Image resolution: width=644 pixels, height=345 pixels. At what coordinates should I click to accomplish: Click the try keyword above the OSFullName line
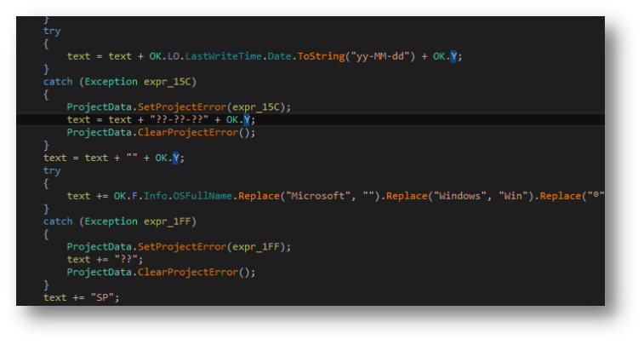tap(52, 171)
